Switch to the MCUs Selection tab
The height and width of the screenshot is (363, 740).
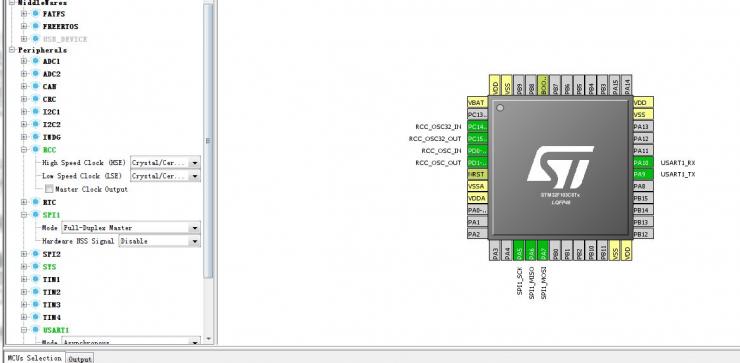pyautogui.click(x=34, y=358)
